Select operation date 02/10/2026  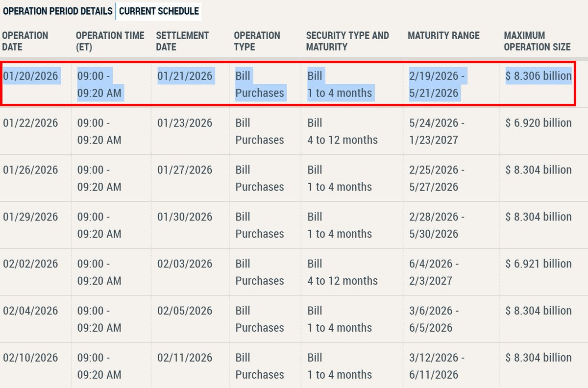click(x=30, y=358)
